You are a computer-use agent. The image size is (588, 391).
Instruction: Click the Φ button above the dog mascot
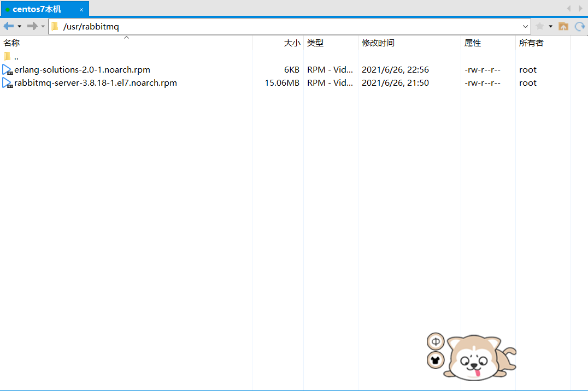coord(435,341)
